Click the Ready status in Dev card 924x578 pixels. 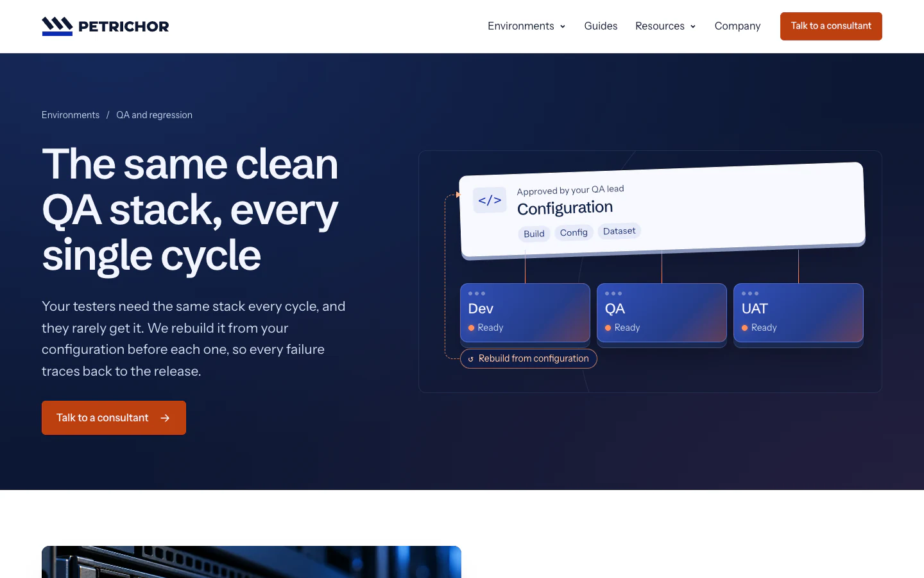tap(490, 328)
